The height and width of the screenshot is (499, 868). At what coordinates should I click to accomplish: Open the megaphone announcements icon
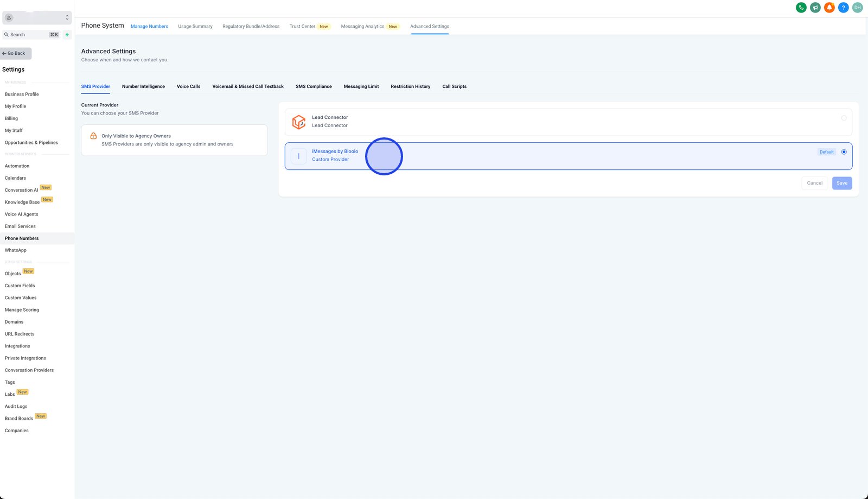[x=815, y=8]
